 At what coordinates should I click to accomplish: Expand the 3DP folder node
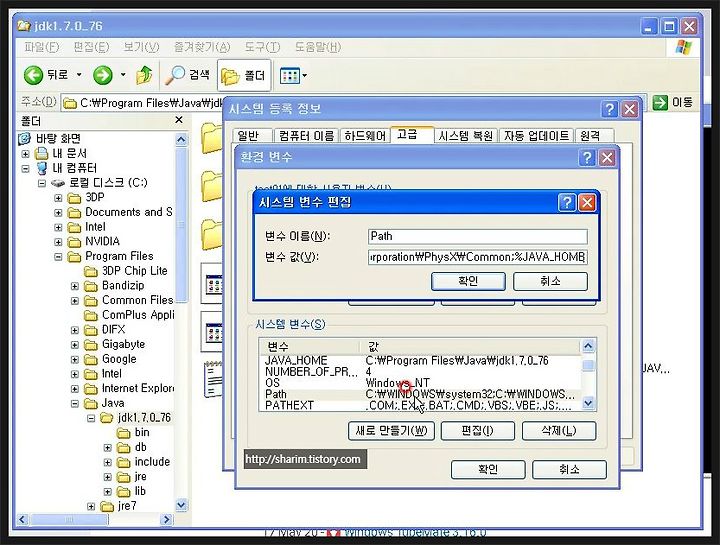[58, 198]
